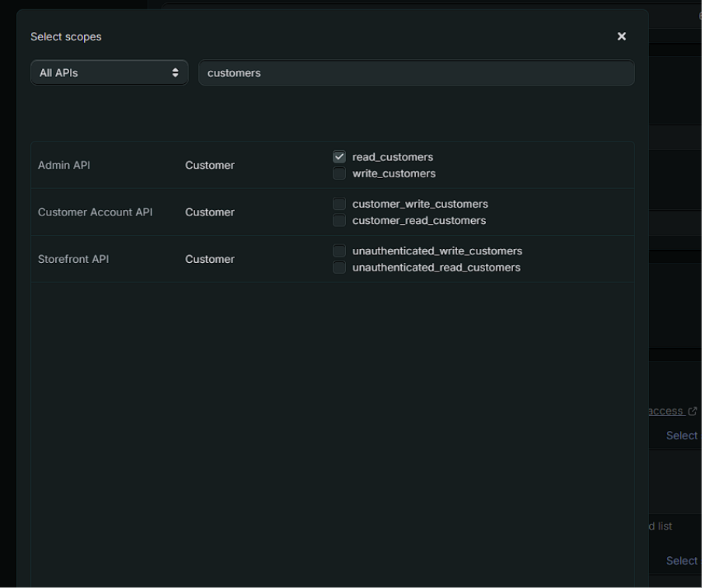Image resolution: width=702 pixels, height=588 pixels.
Task: Open the All APIs dropdown
Action: pyautogui.click(x=109, y=72)
